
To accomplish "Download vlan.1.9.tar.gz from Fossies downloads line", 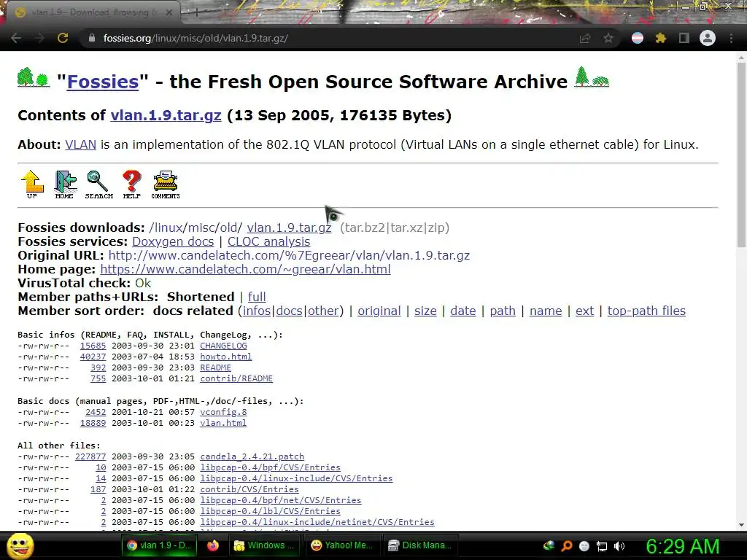I will 289,227.
